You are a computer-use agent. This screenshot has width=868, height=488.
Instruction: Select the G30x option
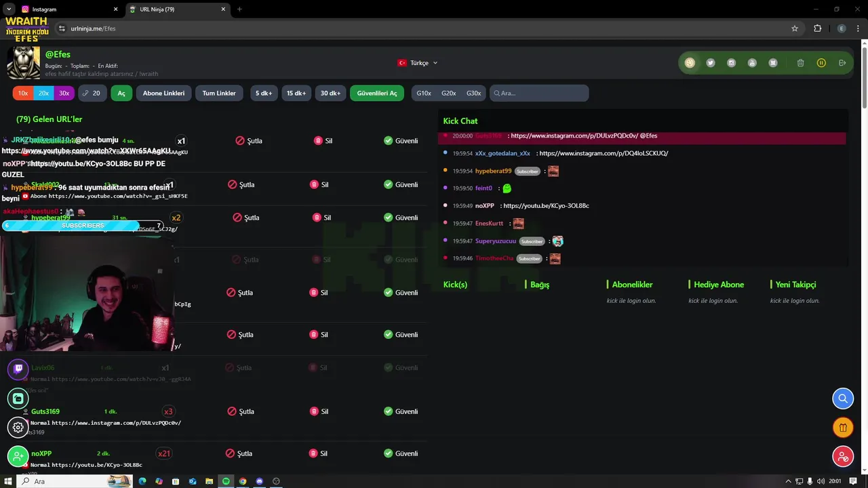click(473, 93)
